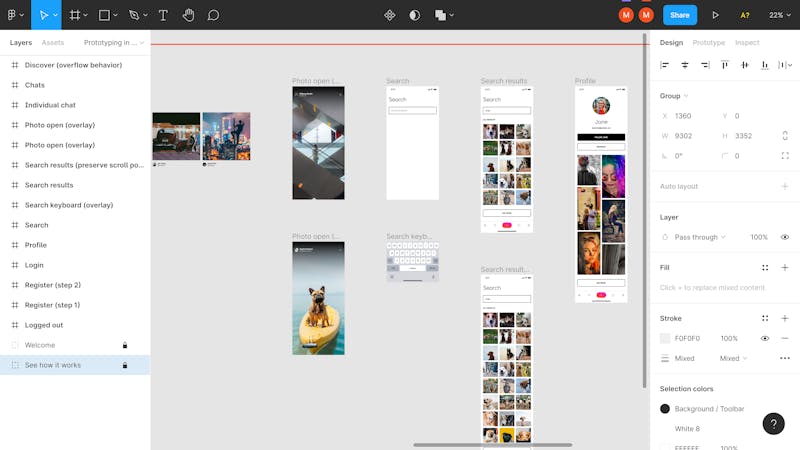Open Stroke styles grid icon
This screenshot has width=800, height=450.
(765, 318)
